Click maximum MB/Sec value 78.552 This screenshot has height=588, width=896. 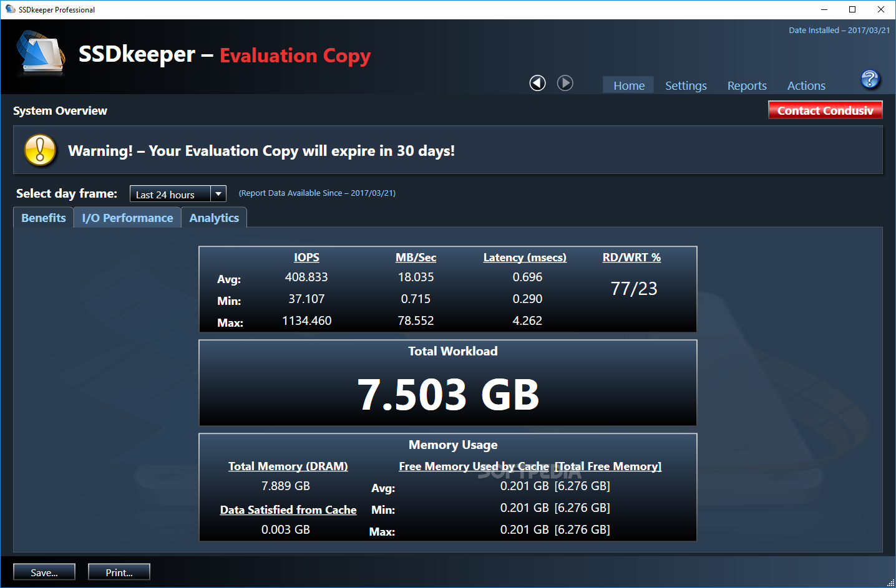coord(416,321)
